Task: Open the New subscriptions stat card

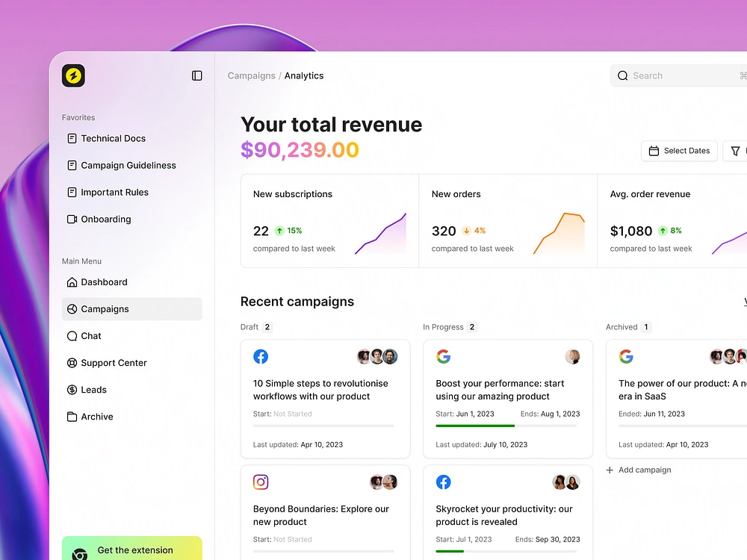Action: (329, 221)
